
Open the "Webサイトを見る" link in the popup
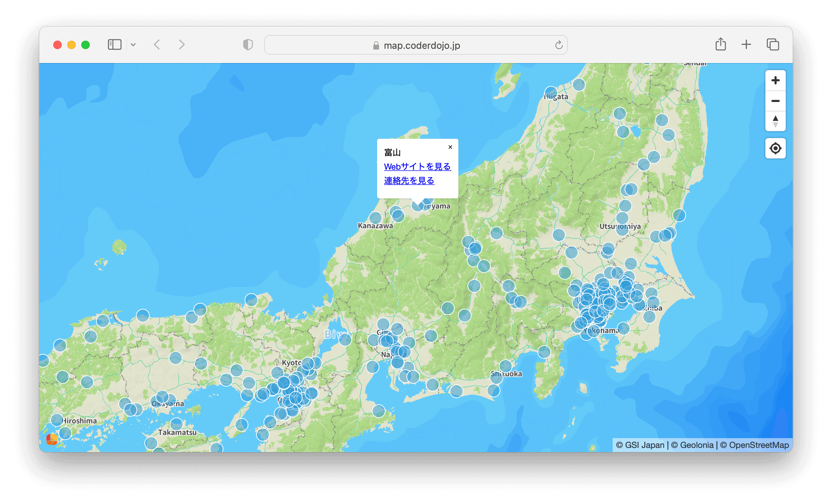coord(417,167)
